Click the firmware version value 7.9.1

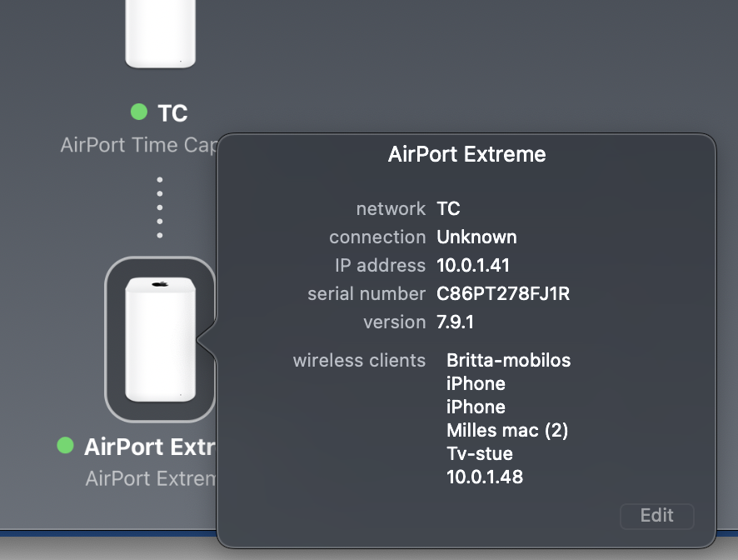pyautogui.click(x=456, y=322)
